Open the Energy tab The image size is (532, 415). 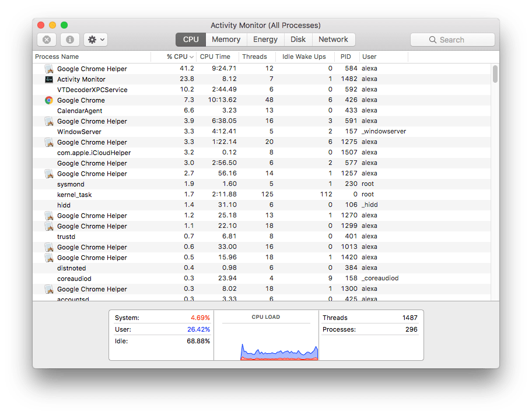coord(265,40)
